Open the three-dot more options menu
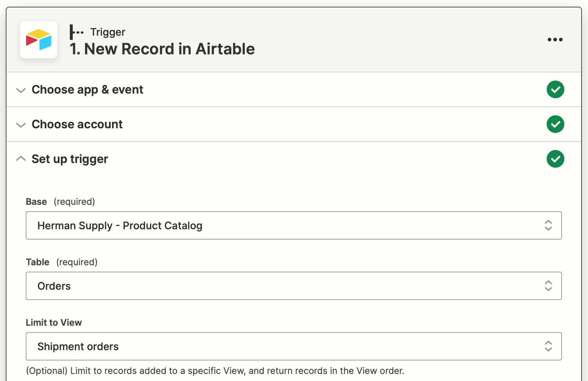The image size is (588, 381). tap(555, 40)
